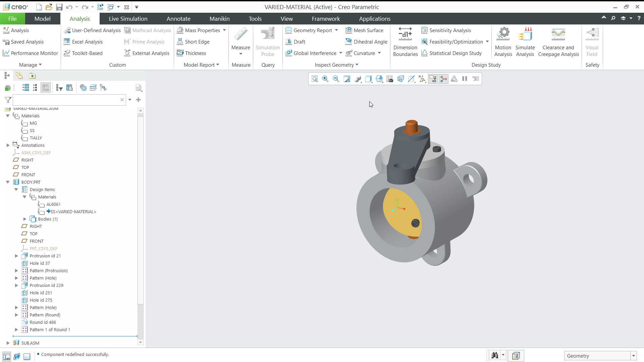The width and height of the screenshot is (644, 362).
Task: Click the Favorites folder tab icon
Action: click(x=32, y=76)
